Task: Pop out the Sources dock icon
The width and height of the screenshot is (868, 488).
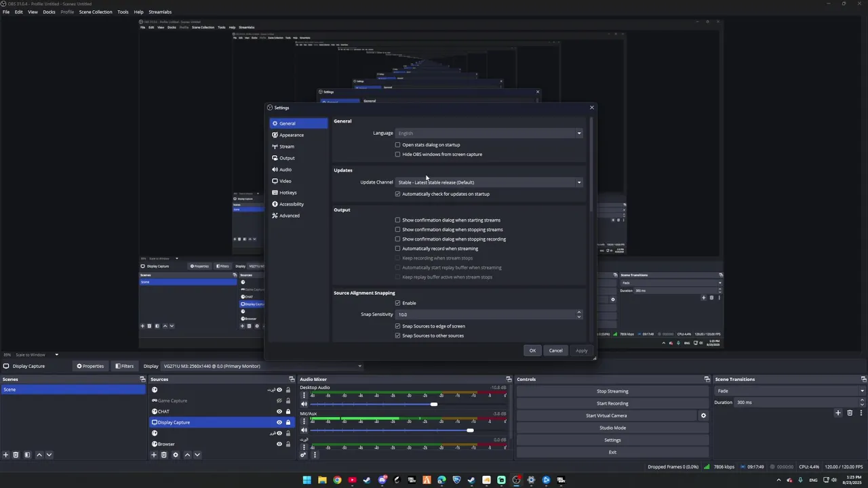Action: (292, 379)
